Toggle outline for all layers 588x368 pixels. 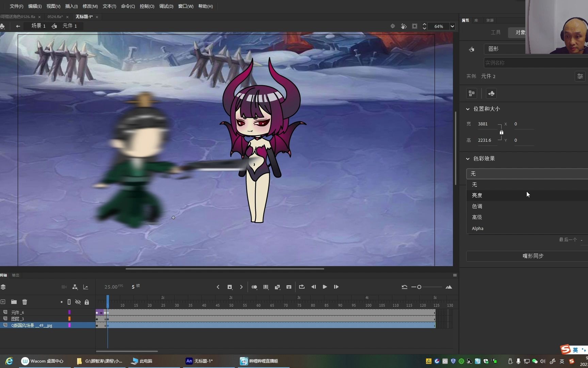[x=69, y=302]
